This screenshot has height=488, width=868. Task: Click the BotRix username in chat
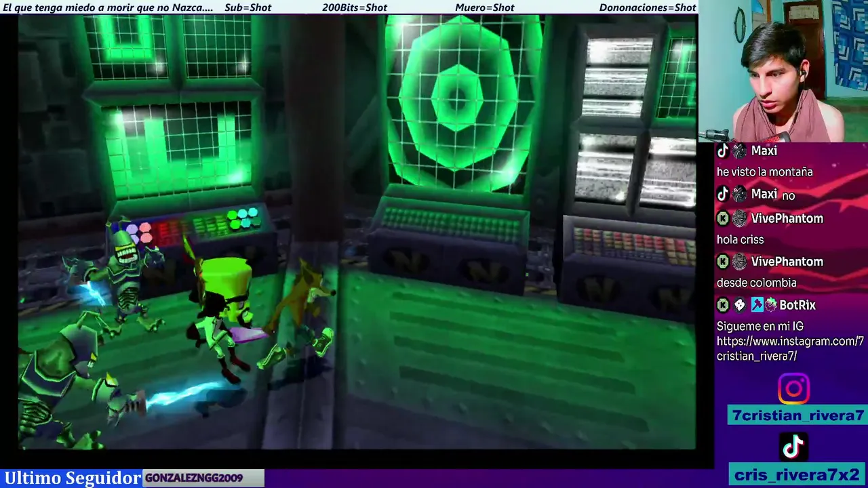[x=797, y=305]
